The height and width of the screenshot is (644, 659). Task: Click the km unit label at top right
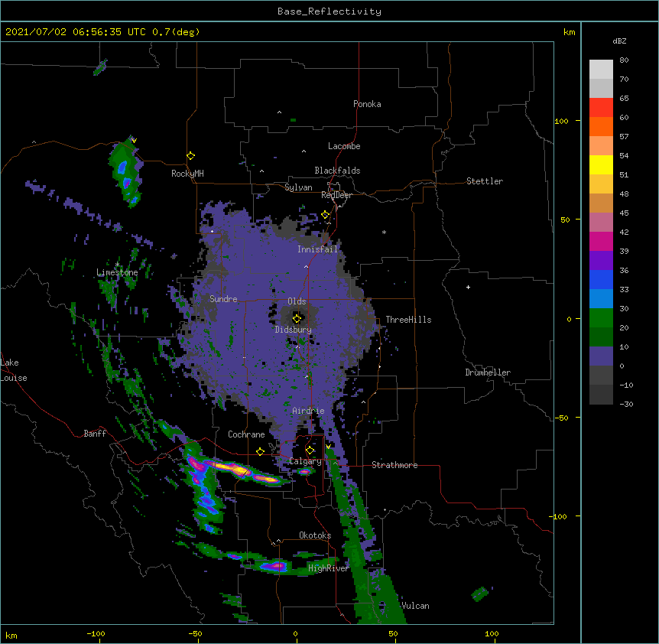(x=570, y=32)
